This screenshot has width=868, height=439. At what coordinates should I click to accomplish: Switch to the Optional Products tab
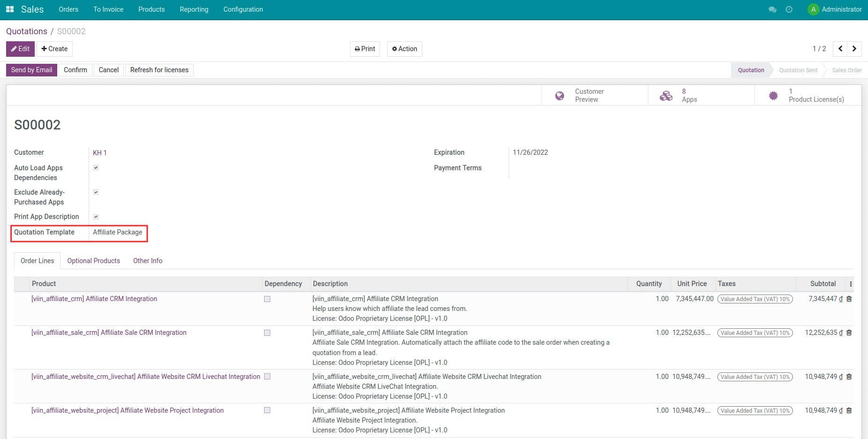(93, 261)
